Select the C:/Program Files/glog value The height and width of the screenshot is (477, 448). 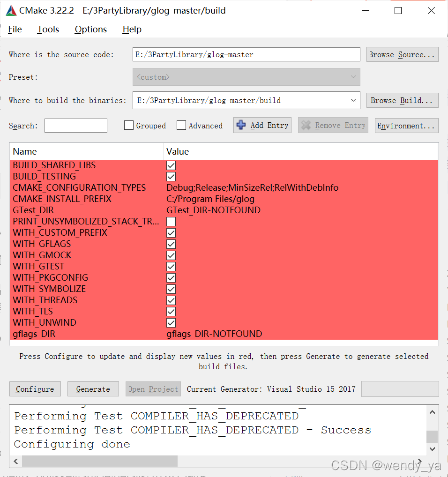[x=210, y=199]
